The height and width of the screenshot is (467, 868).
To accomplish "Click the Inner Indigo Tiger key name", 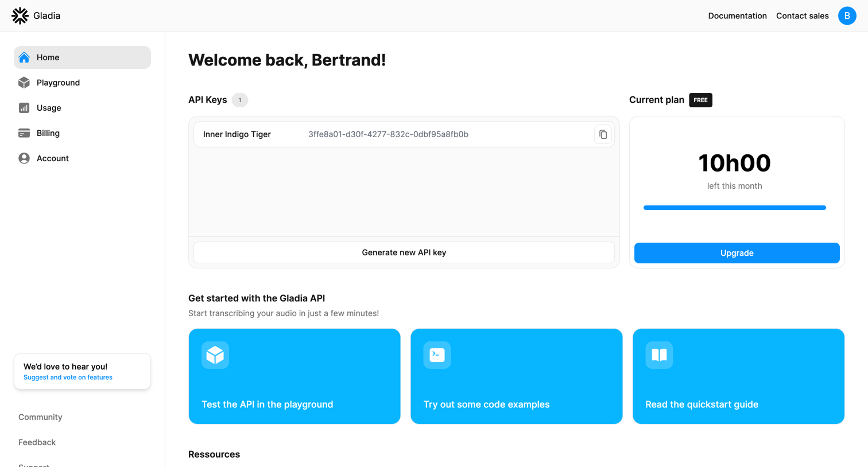I will [237, 134].
